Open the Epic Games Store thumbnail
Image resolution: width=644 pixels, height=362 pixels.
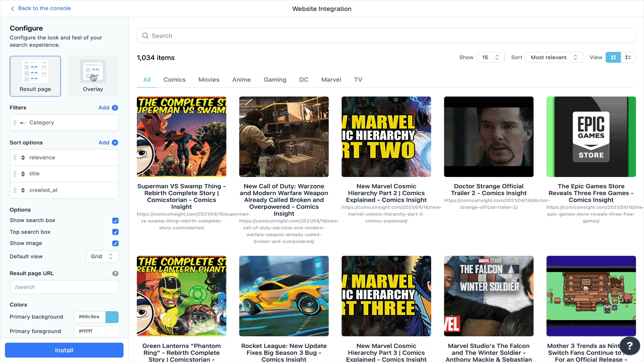591,137
